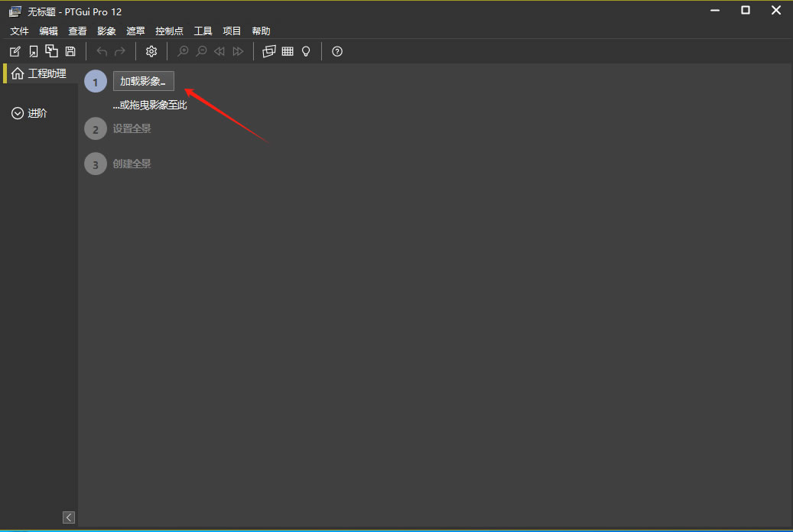793x532 pixels.
Task: Click the open project icon
Action: pos(34,51)
